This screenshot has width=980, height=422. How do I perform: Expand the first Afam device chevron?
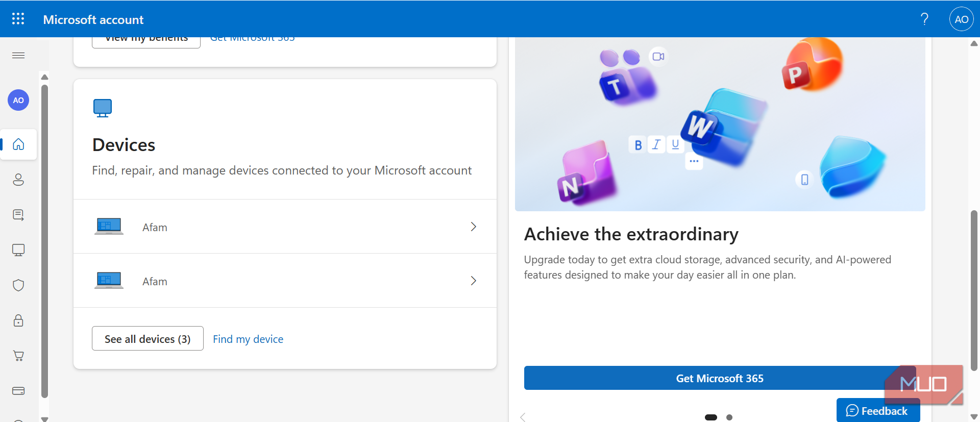pos(474,227)
